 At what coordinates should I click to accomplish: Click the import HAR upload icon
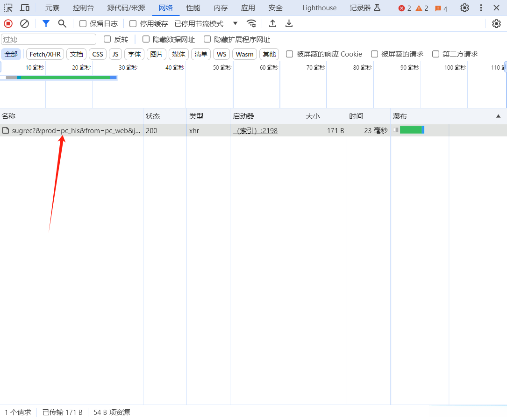pos(272,24)
